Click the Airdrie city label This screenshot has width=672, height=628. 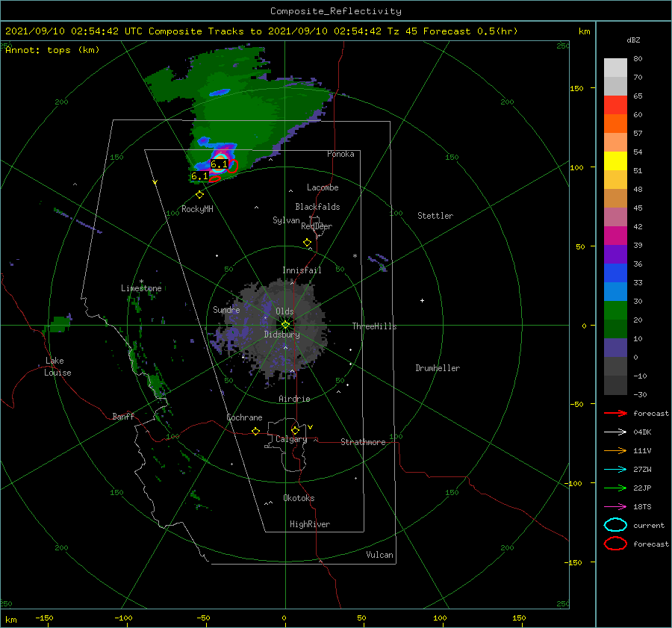[294, 399]
